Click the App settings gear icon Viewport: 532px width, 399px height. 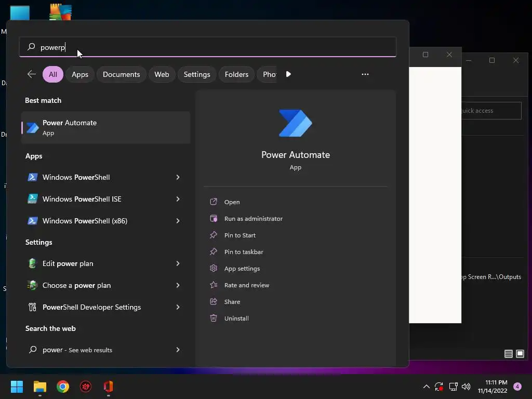[214, 269]
